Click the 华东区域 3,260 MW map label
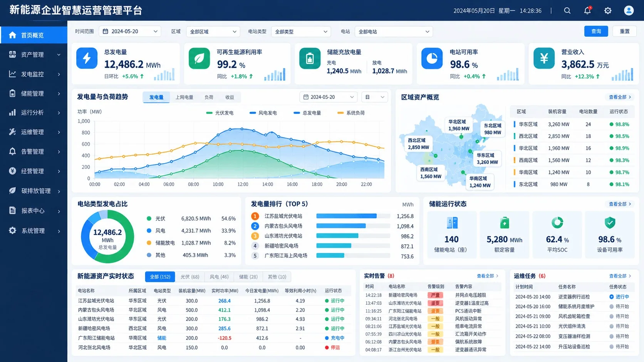The width and height of the screenshot is (644, 362). point(487,158)
